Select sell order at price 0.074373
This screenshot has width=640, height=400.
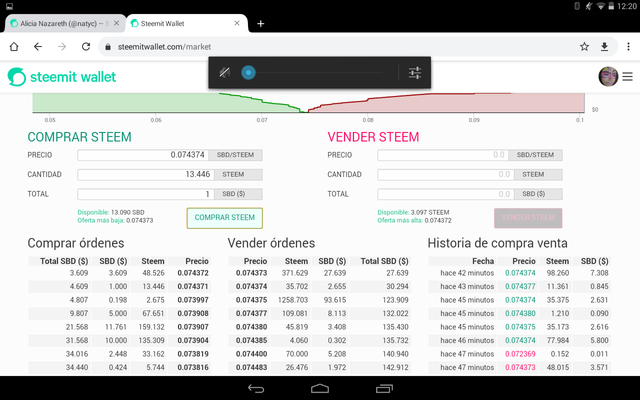(320, 273)
